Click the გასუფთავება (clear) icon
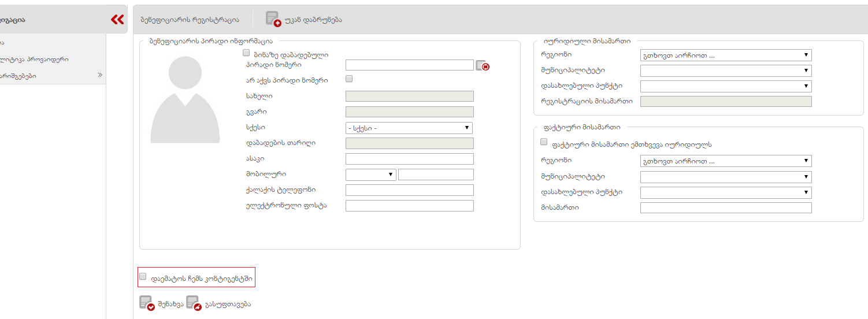The height and width of the screenshot is (319, 868). (x=193, y=303)
